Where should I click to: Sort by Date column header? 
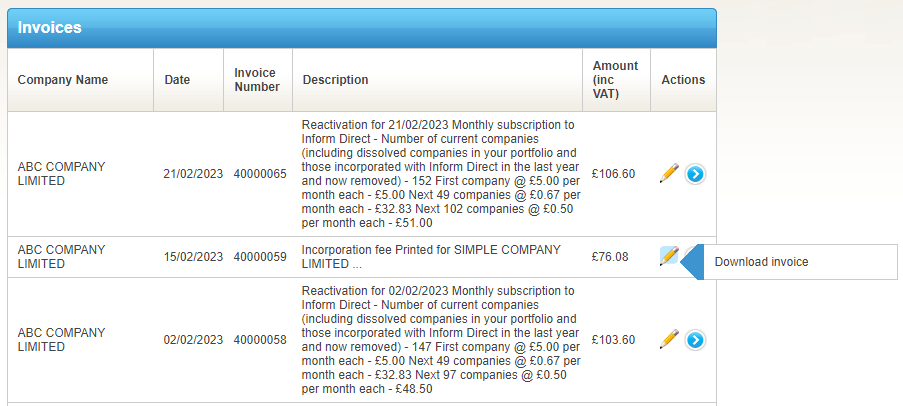point(177,80)
